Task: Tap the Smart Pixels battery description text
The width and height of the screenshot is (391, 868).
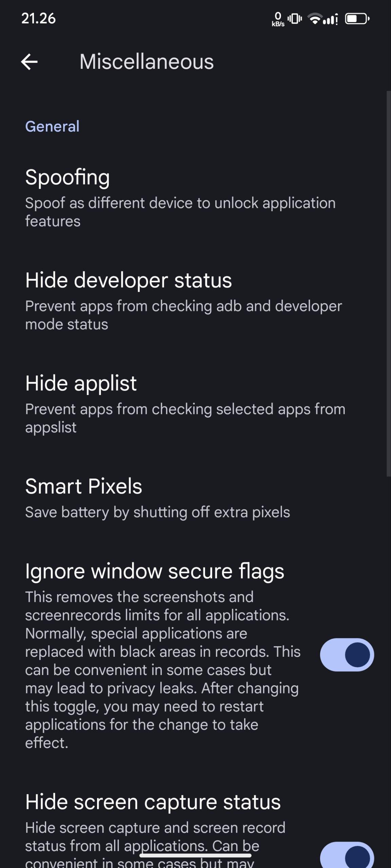Action: click(x=157, y=512)
